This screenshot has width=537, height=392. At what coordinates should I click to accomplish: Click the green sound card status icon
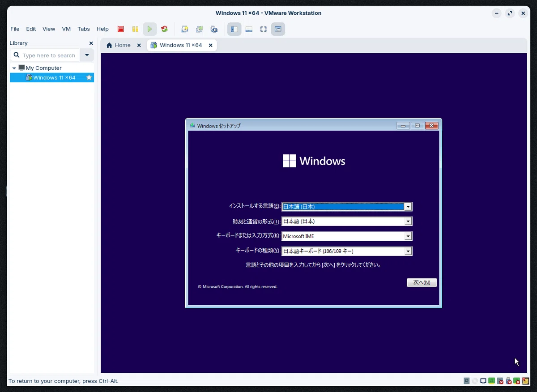(491, 381)
